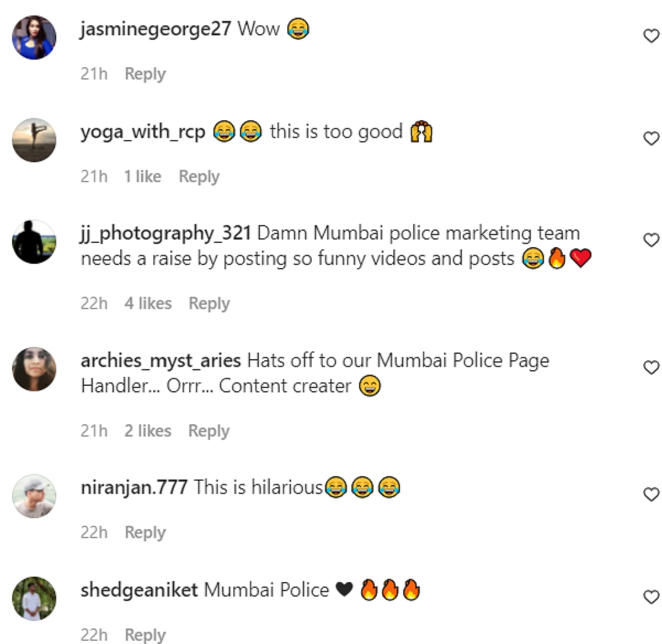Open yoga_with_rcp's avatar

tap(34, 140)
